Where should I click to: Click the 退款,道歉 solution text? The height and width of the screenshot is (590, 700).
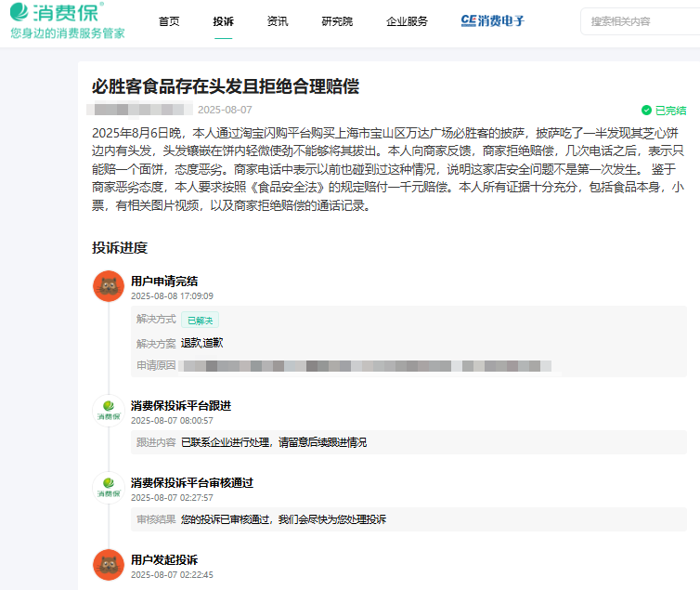tap(201, 343)
